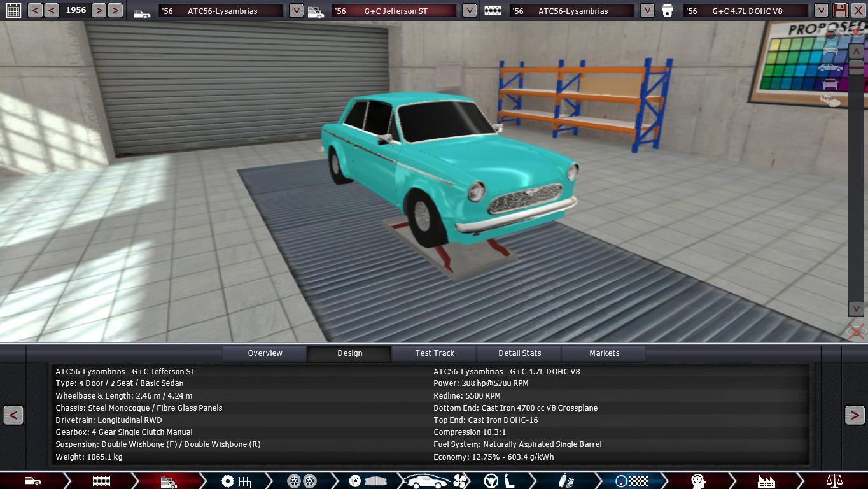Screen dimensions: 868x489
Task: Switch camera to side profile view
Action: coord(830,67)
